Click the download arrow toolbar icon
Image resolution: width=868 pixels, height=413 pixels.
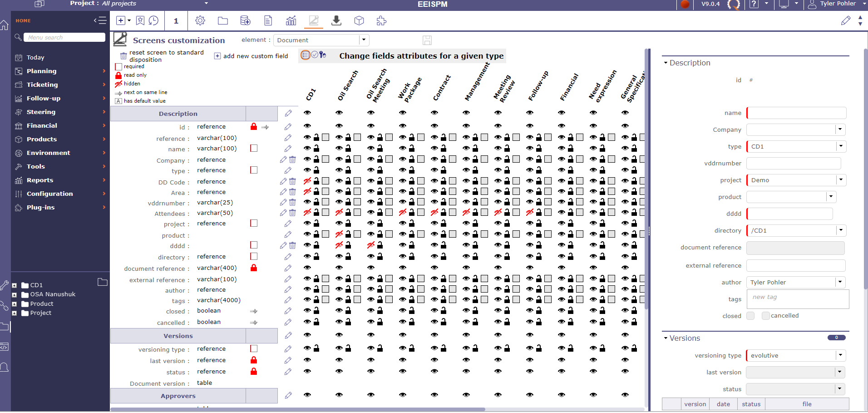tap(336, 21)
